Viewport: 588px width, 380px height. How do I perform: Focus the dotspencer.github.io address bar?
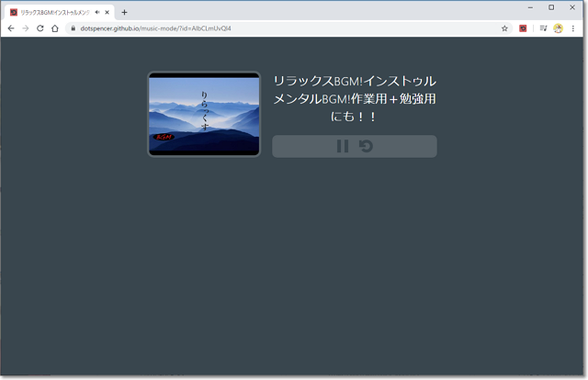276,28
